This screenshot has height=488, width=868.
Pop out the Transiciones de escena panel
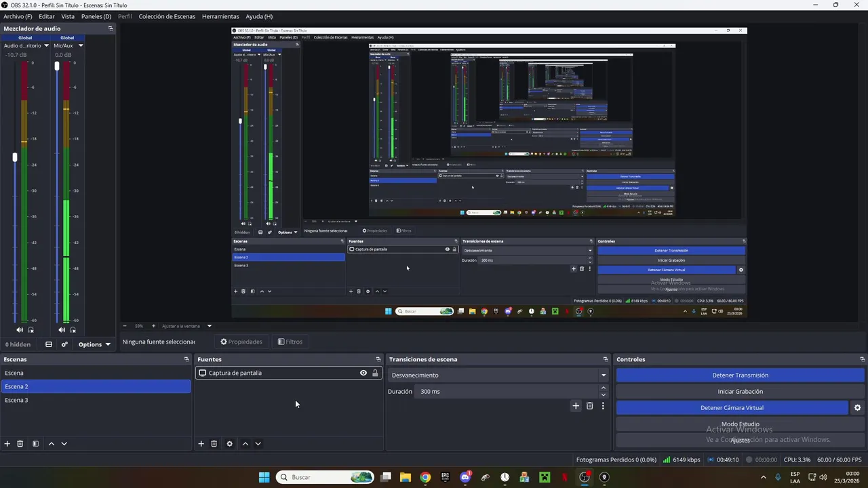coord(606,359)
